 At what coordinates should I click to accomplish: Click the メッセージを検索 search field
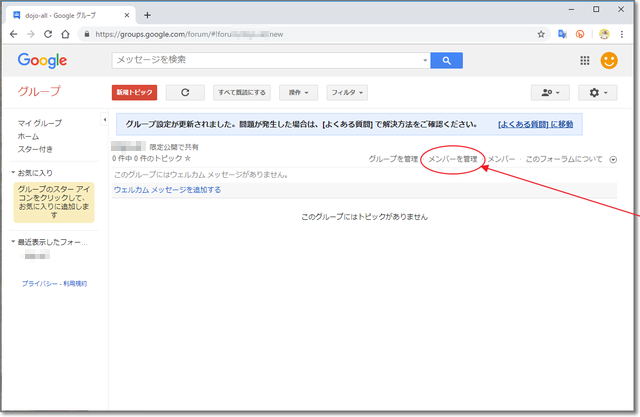268,61
